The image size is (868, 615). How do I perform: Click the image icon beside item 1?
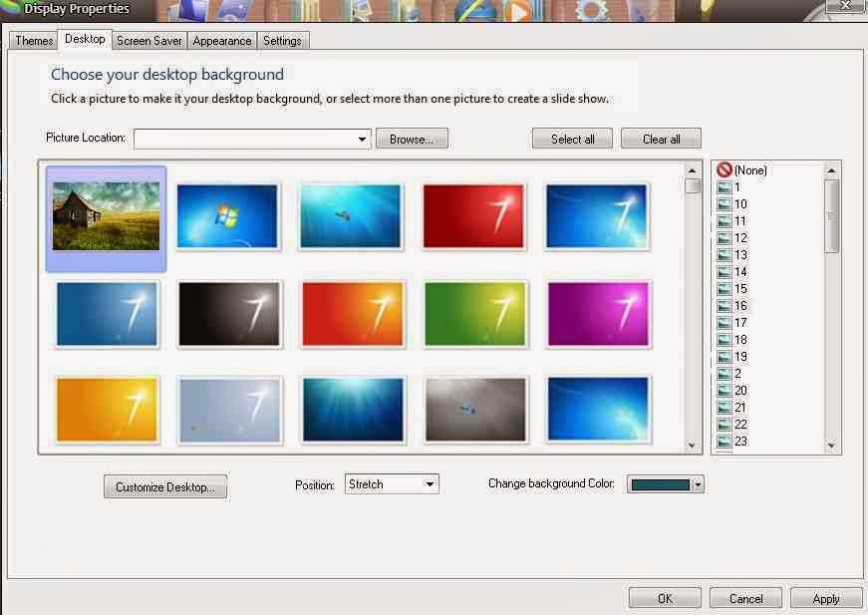click(x=724, y=187)
